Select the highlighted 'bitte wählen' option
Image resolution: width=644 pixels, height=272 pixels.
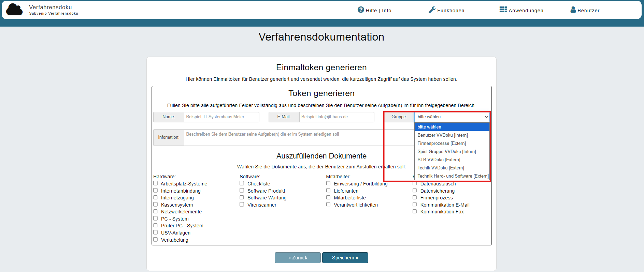[452, 127]
